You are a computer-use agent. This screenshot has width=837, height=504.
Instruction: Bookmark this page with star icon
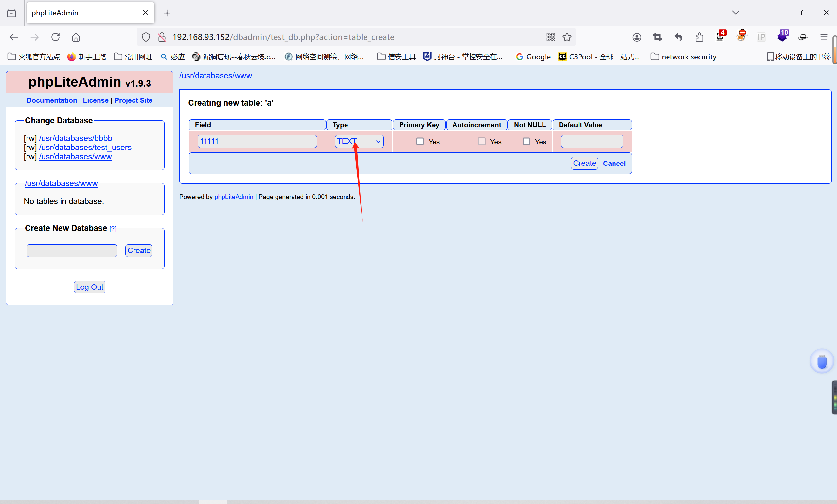(567, 37)
